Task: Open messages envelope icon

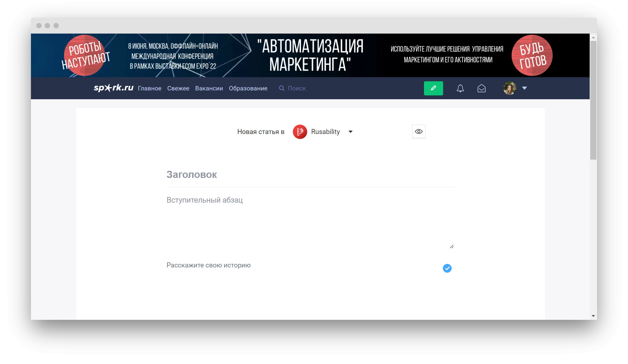Action: click(x=481, y=88)
